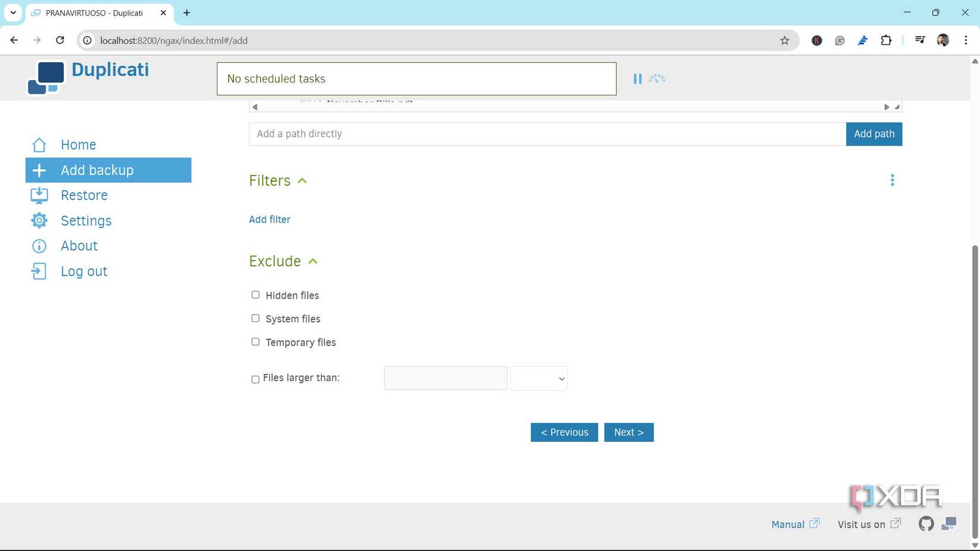980x551 pixels.
Task: Open the file size unit dropdown
Action: [538, 378]
